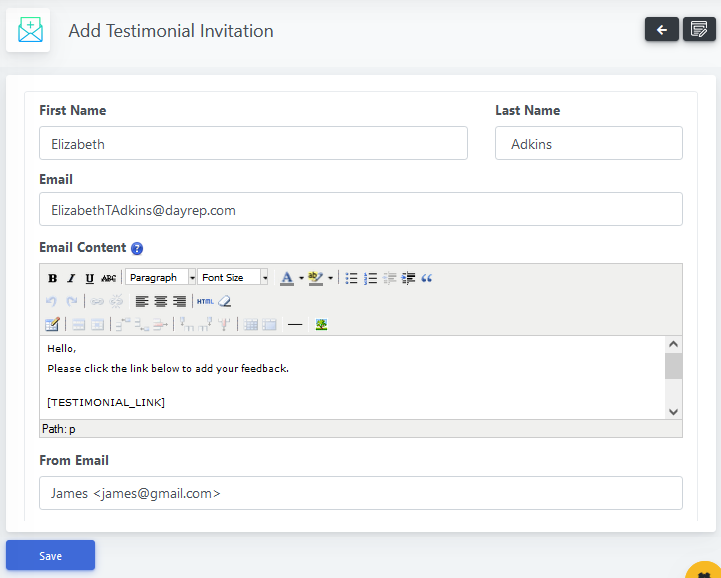Image resolution: width=721 pixels, height=578 pixels.
Task: Click the Save button
Action: pos(50,555)
